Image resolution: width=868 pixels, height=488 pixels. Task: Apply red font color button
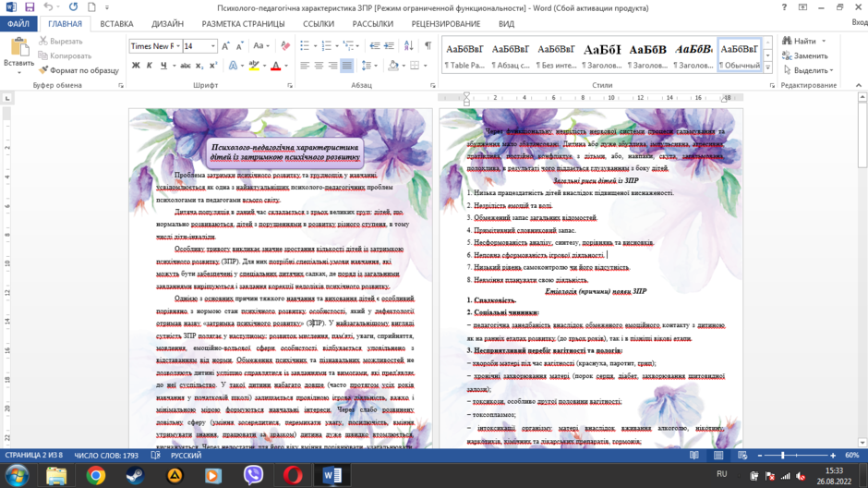[276, 66]
